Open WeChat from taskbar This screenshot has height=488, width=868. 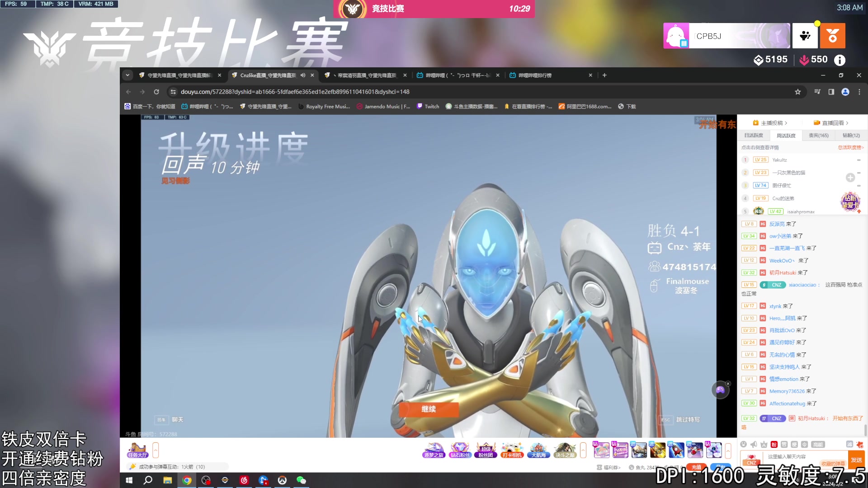(x=302, y=480)
